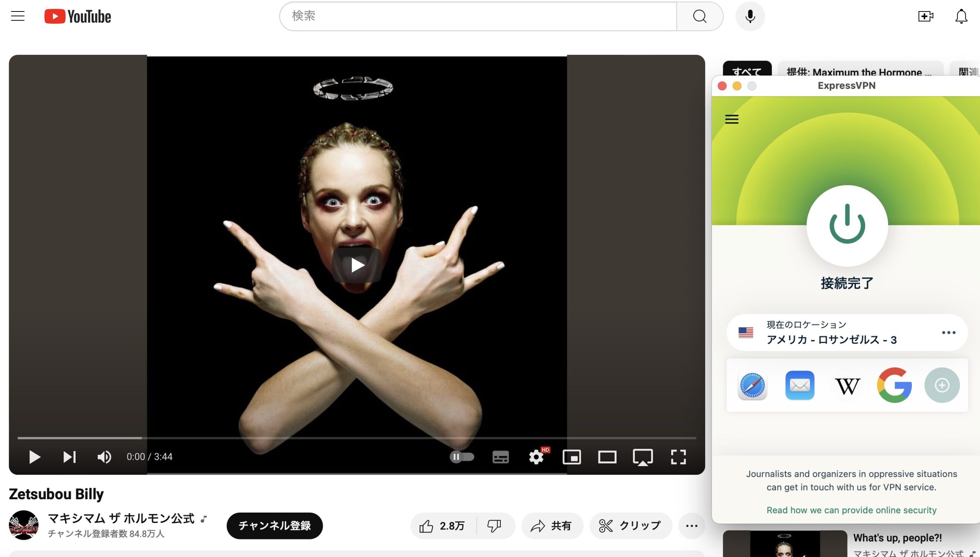980x557 pixels.
Task: Toggle autoplay switch in player
Action: tap(462, 457)
